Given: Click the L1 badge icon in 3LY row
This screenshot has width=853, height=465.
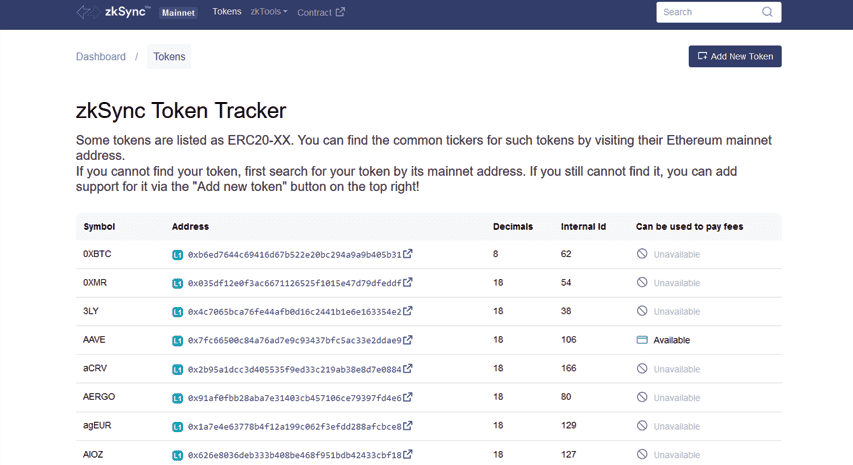Looking at the screenshot, I should pos(177,312).
